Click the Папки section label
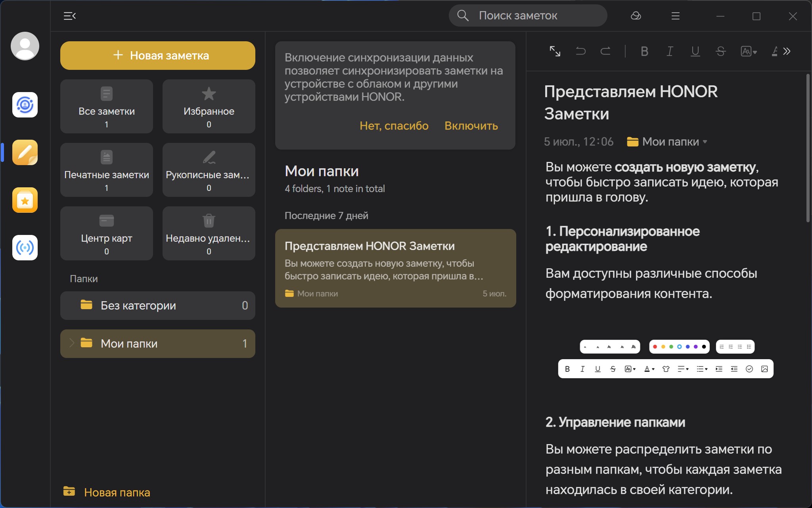Viewport: 812px width, 508px height. point(84,279)
